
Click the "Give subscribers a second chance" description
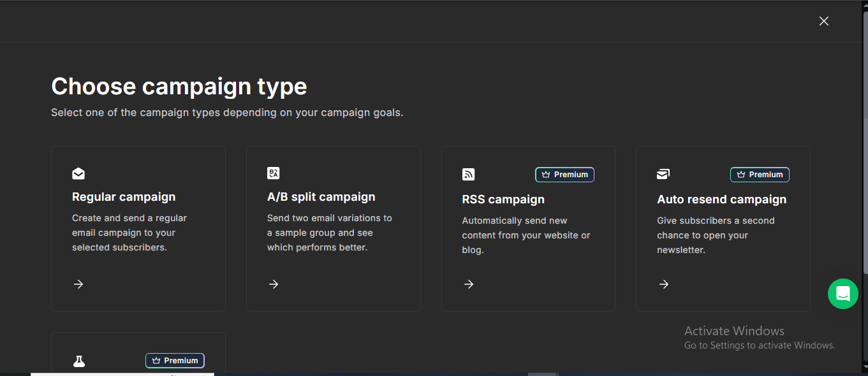pyautogui.click(x=716, y=235)
